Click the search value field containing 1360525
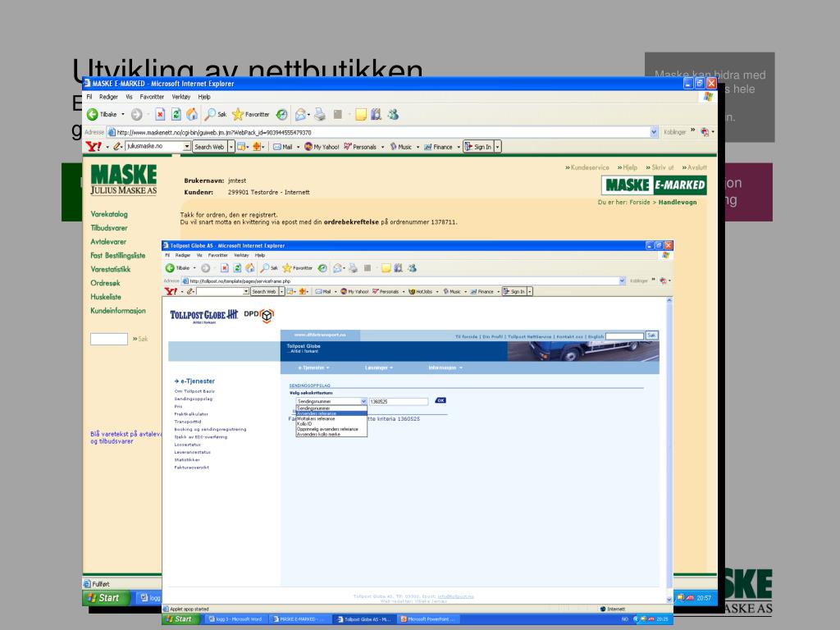 coord(399,401)
